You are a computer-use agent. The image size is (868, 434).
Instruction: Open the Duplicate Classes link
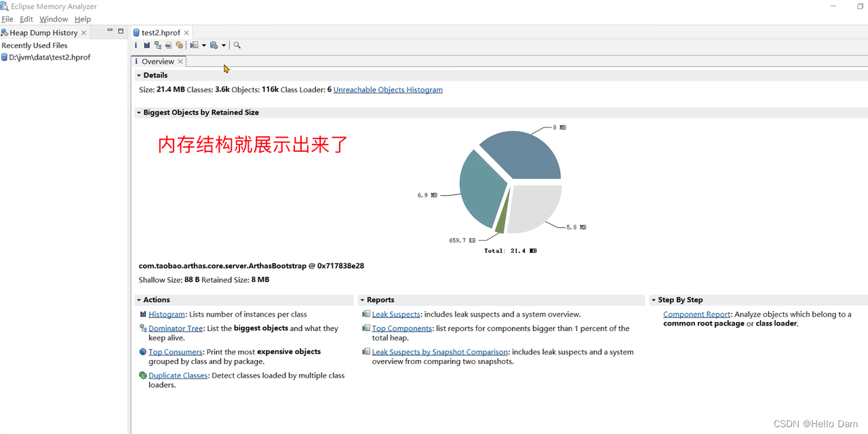(x=178, y=376)
